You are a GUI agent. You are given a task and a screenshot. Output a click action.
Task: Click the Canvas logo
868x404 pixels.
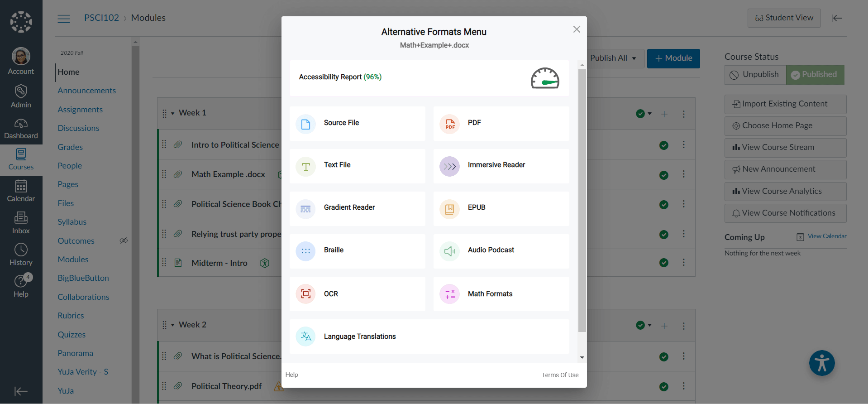click(21, 22)
